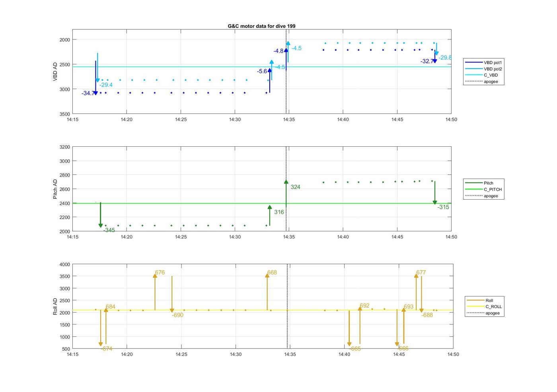This screenshot has height=392, width=557.
Task: Click the '2400' tick on the Pitch AD axis
Action: tap(65, 203)
